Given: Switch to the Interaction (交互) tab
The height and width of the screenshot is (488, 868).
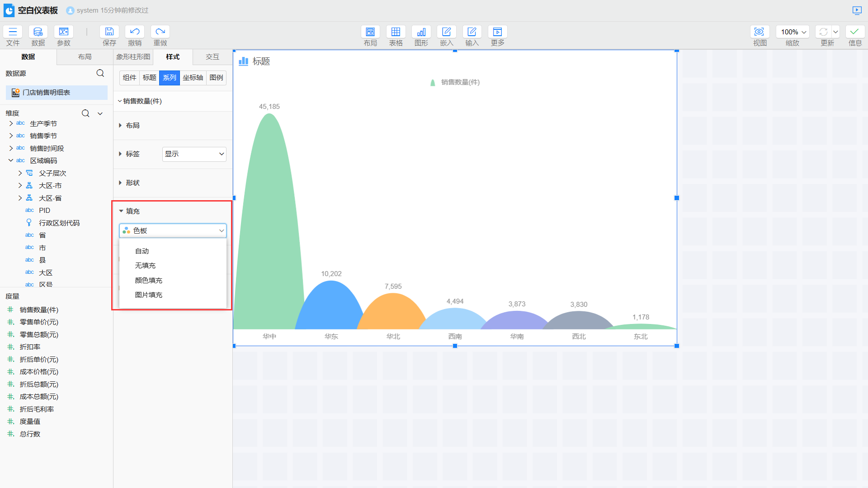Looking at the screenshot, I should point(212,57).
